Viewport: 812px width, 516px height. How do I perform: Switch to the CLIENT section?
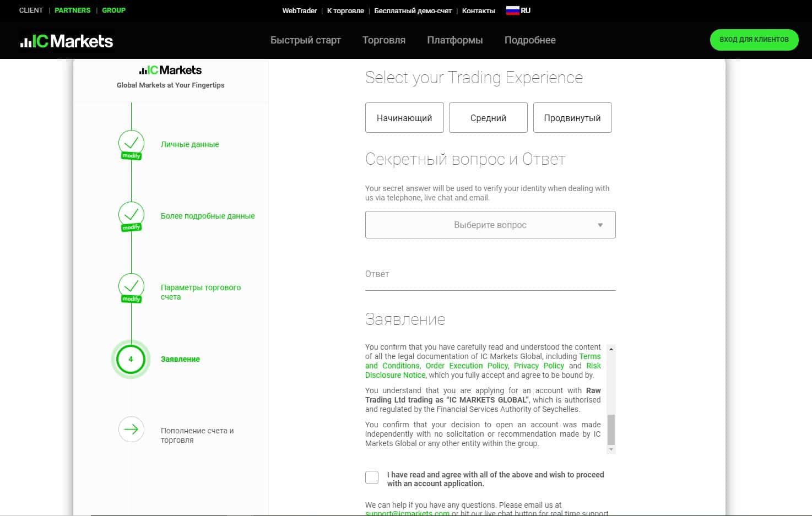[x=31, y=10]
